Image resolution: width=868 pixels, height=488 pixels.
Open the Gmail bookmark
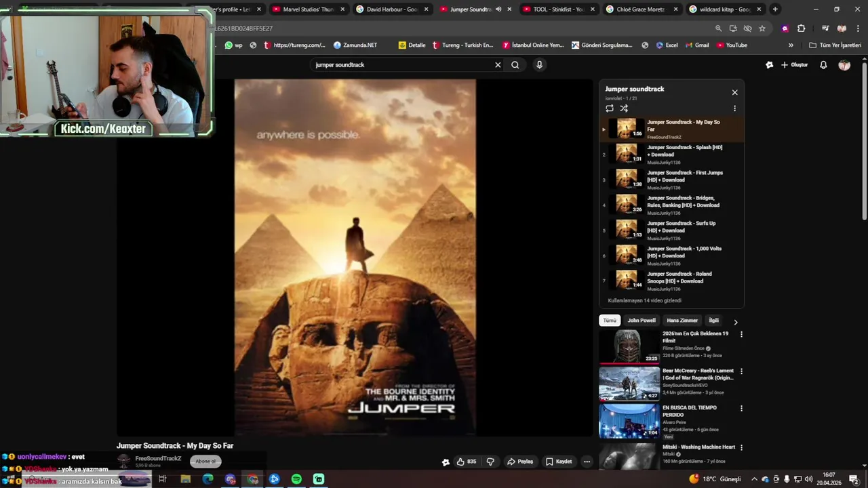point(697,45)
